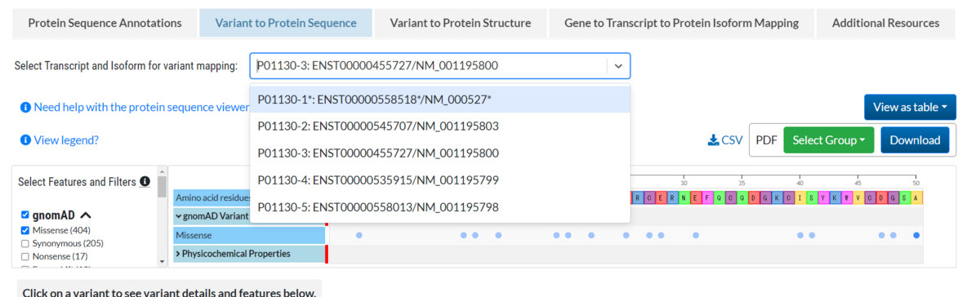
Task: Uncheck the Missense (404) checkbox
Action: coord(24,230)
